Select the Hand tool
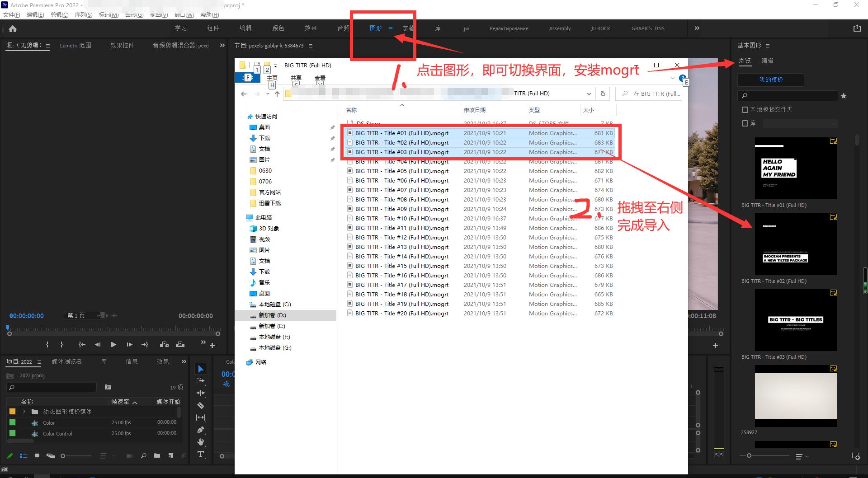Screen dimensions: 868x478 201,442
